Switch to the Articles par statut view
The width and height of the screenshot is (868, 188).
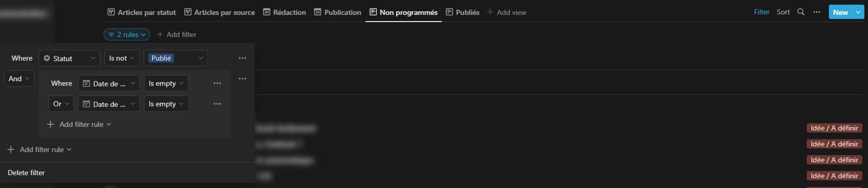point(142,12)
